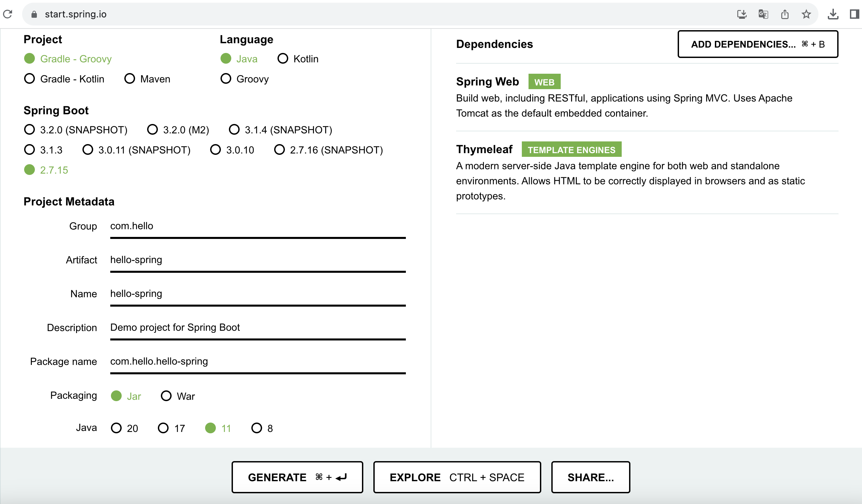This screenshot has height=504, width=862.
Task: Click the lock icon beside start.spring.io
Action: coord(34,14)
